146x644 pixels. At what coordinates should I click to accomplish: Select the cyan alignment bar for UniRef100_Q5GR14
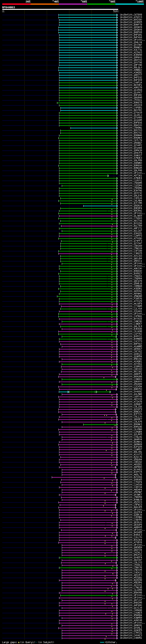click(100, 206)
